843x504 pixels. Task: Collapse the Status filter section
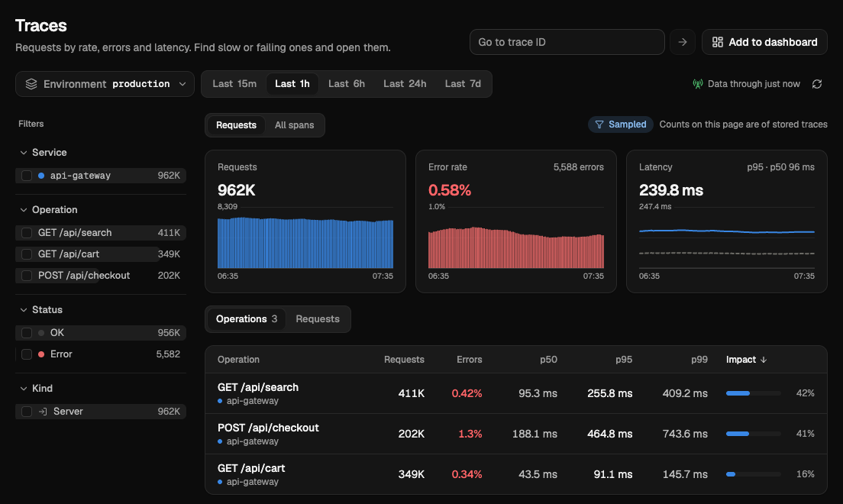pos(41,310)
